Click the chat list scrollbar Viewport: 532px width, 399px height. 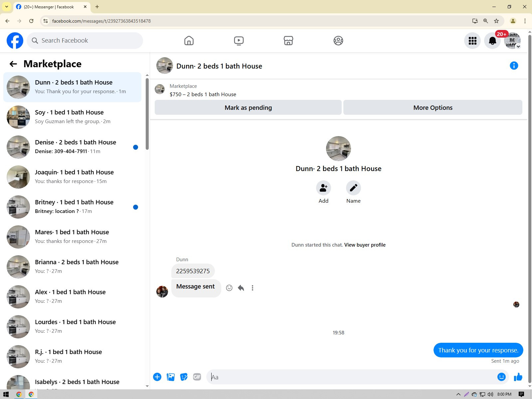tap(147, 114)
